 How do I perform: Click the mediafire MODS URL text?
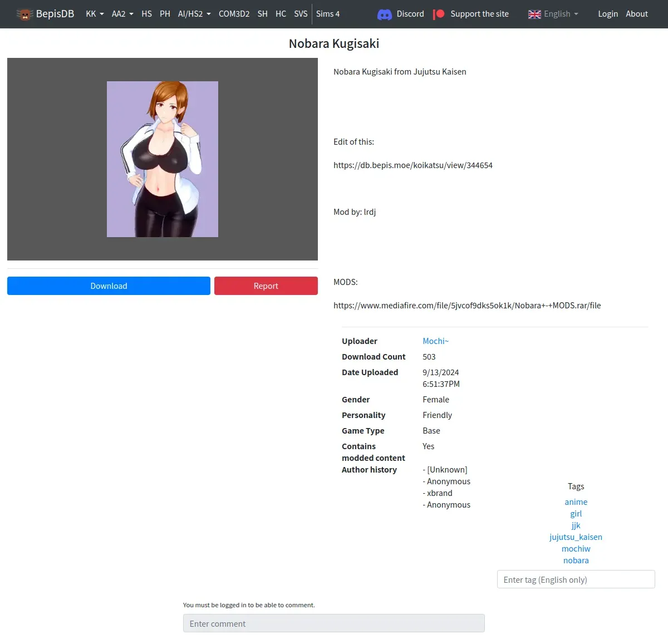tap(467, 306)
